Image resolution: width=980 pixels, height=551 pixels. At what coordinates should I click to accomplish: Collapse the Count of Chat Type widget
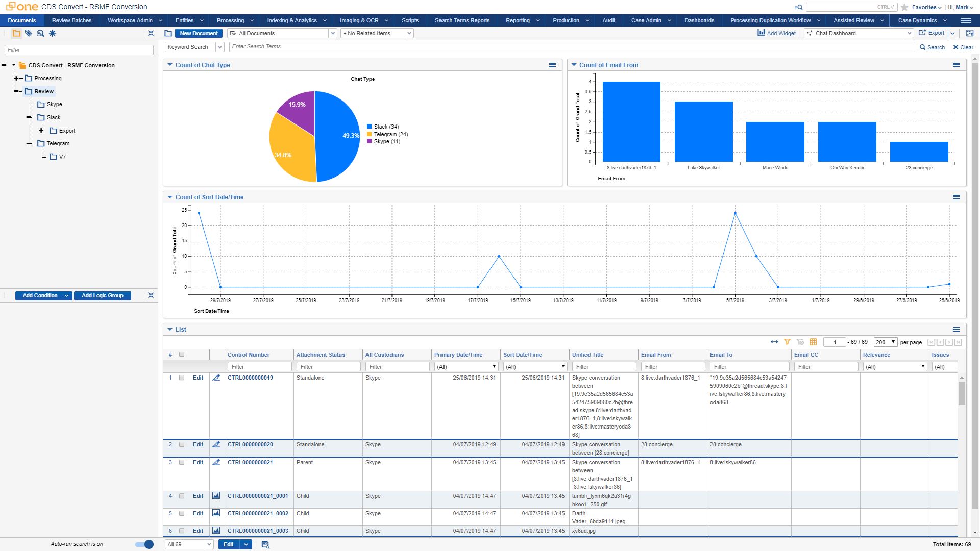170,65
